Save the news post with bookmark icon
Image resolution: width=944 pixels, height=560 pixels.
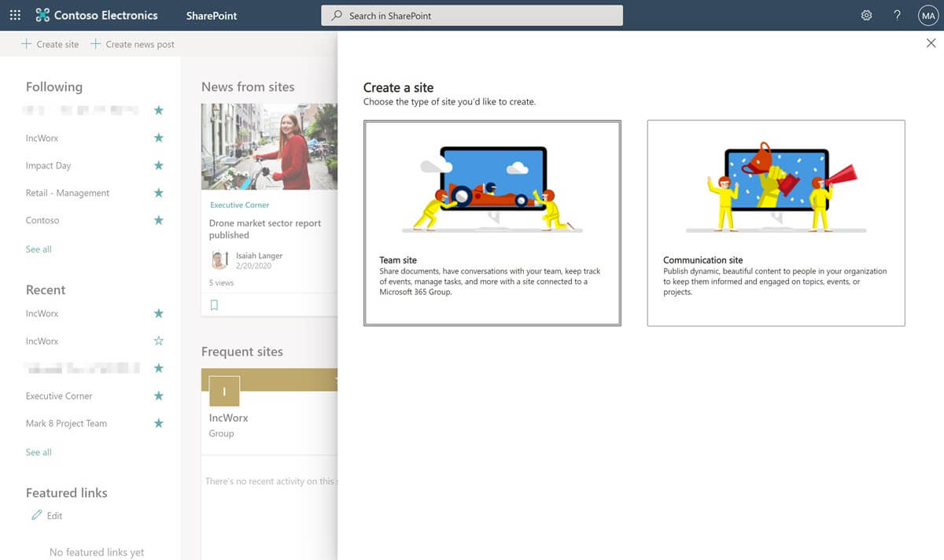pos(214,305)
